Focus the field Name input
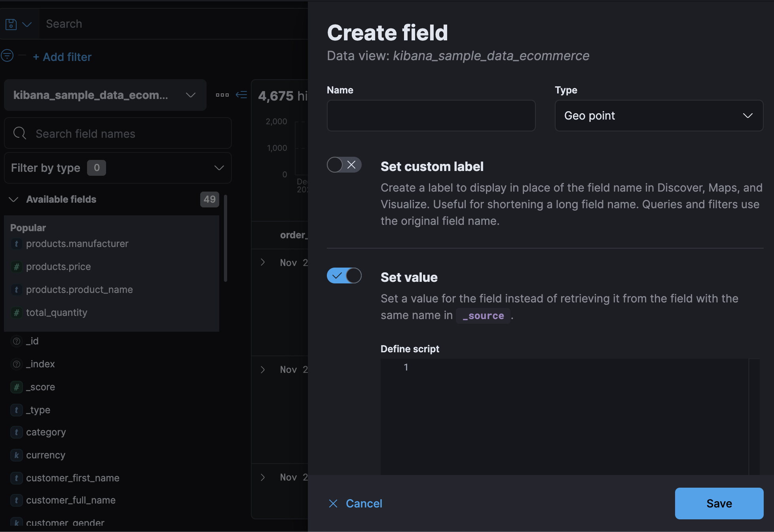774x532 pixels. pos(431,116)
